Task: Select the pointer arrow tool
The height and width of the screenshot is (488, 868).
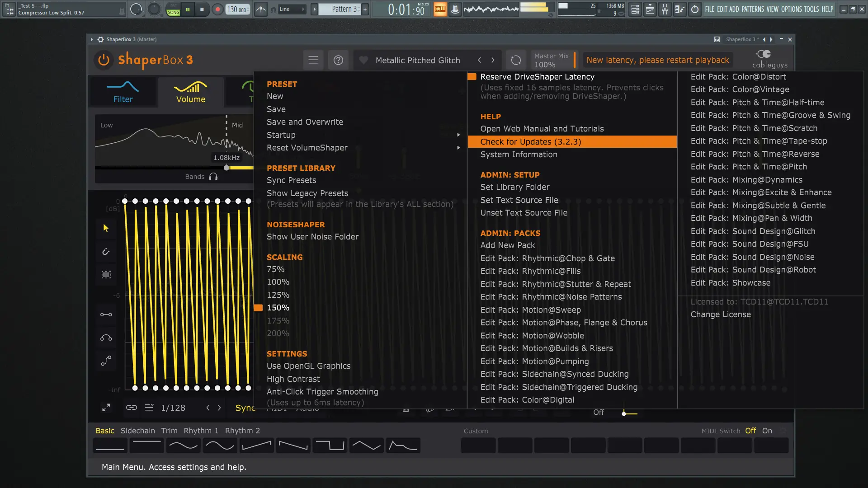Action: [x=106, y=228]
